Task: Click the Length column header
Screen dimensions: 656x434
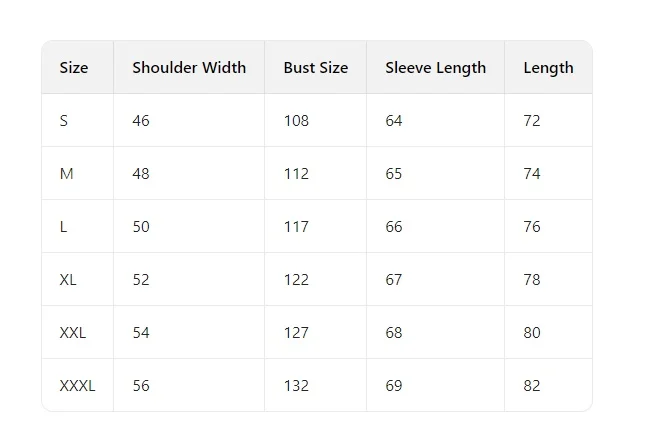Action: (x=548, y=68)
